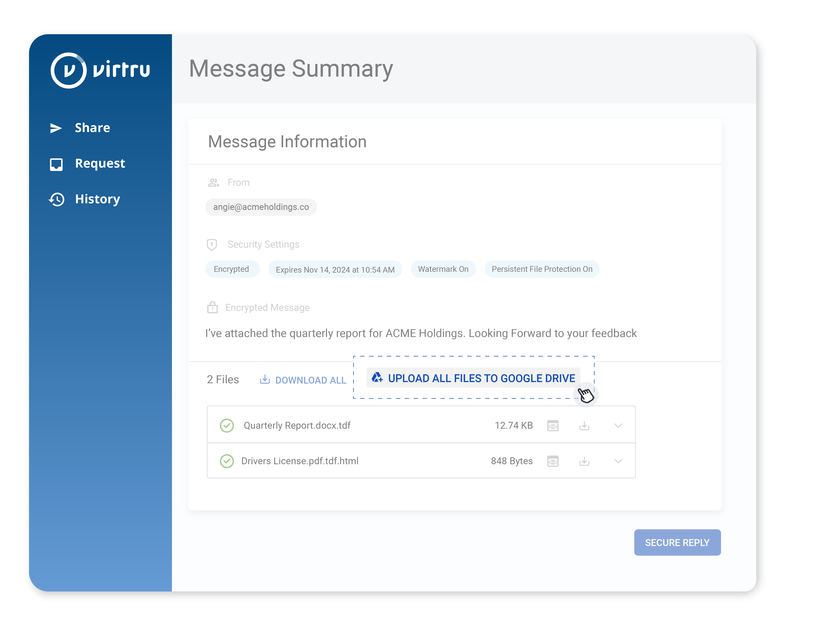This screenshot has width=820, height=644.
Task: Expand the Drivers License.pdf.tdf.html row
Action: pos(618,461)
